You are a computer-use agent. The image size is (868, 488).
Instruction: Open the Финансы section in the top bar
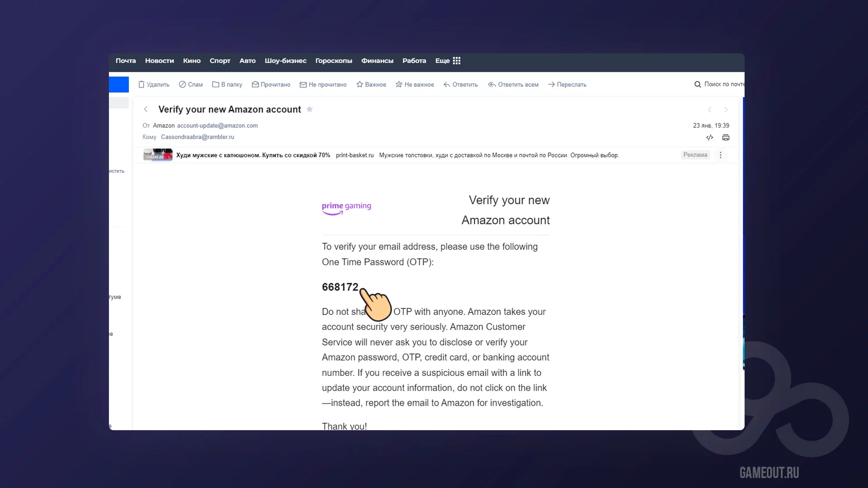point(377,61)
